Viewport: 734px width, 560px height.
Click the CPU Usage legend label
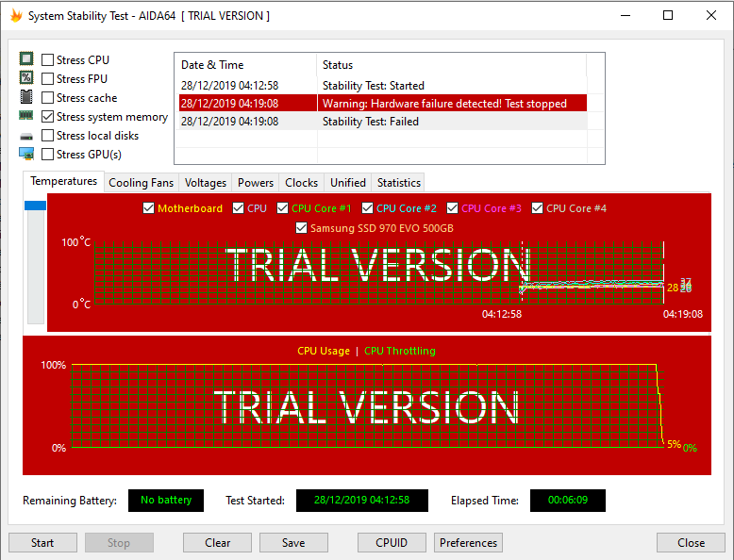(324, 351)
